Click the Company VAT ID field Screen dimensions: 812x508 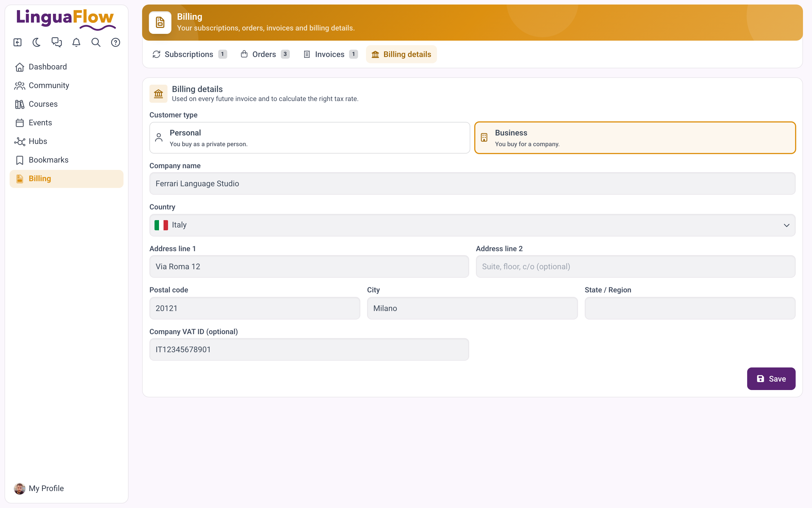tap(309, 350)
